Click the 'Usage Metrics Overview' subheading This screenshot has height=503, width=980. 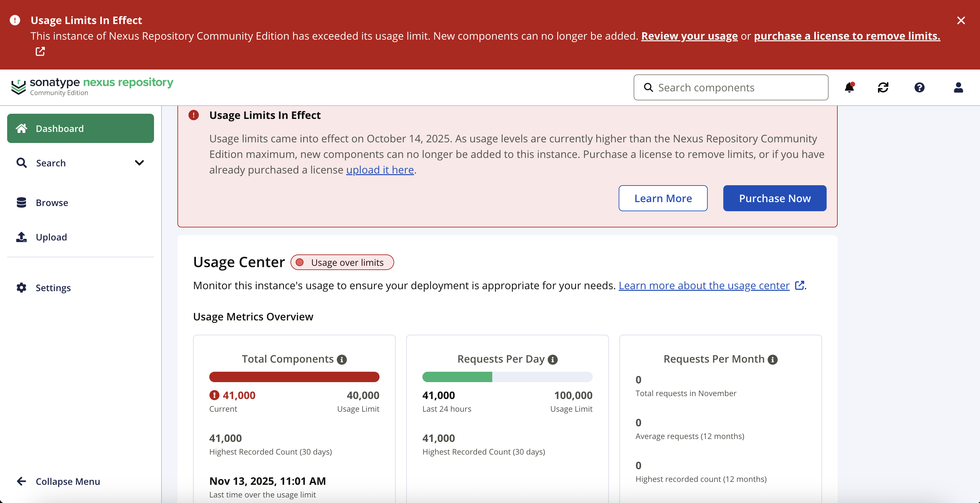253,316
